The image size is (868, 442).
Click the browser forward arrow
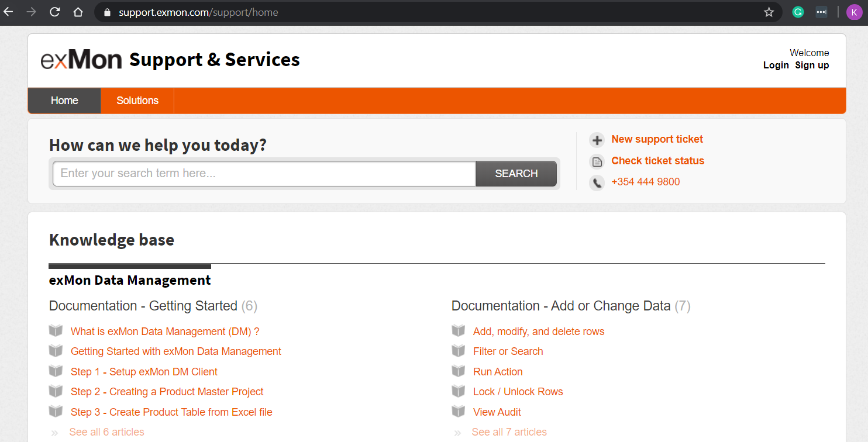point(31,12)
